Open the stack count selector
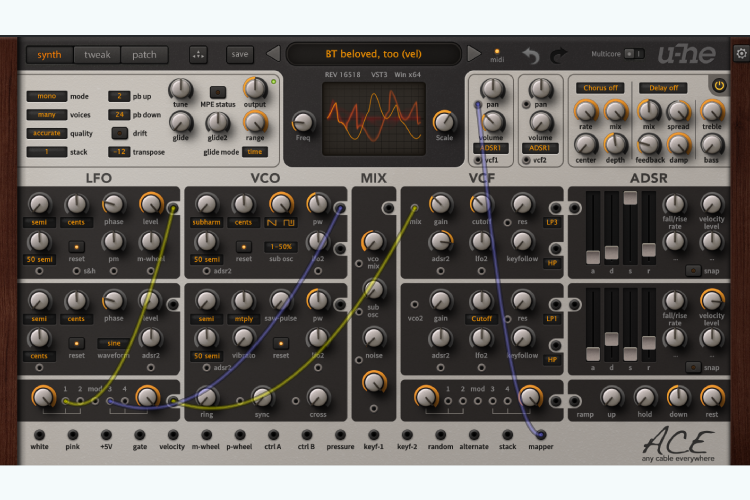Screen dimensions: 750x500 click(46, 152)
